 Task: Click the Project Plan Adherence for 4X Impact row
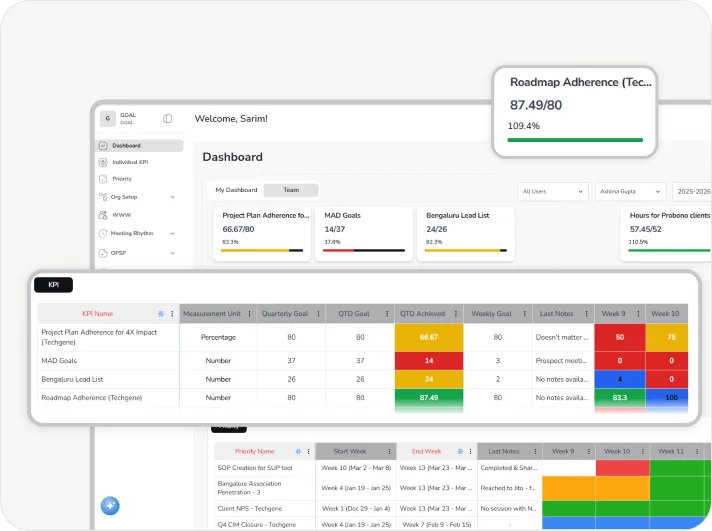click(362, 337)
